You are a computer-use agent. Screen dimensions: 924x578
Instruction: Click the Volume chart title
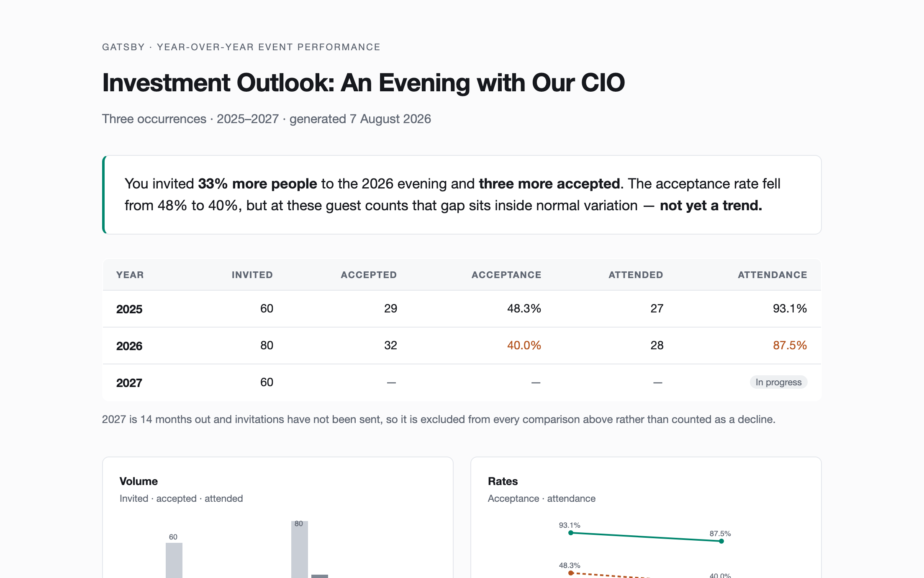click(x=139, y=481)
